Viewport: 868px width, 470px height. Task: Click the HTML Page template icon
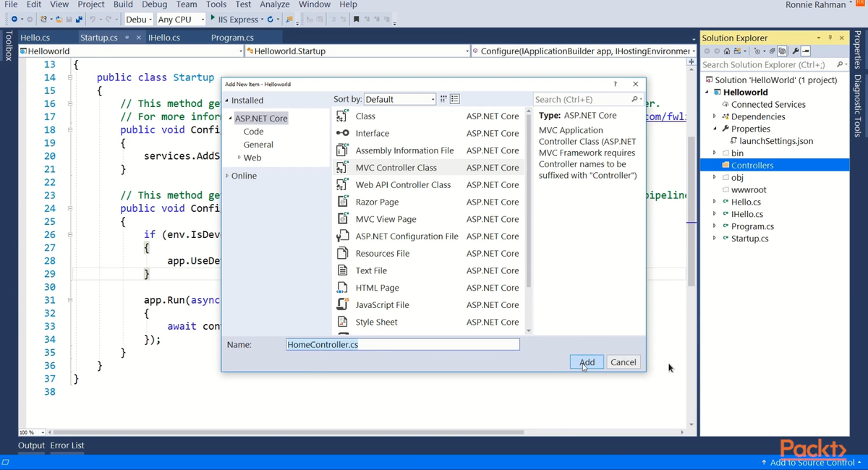pos(343,287)
